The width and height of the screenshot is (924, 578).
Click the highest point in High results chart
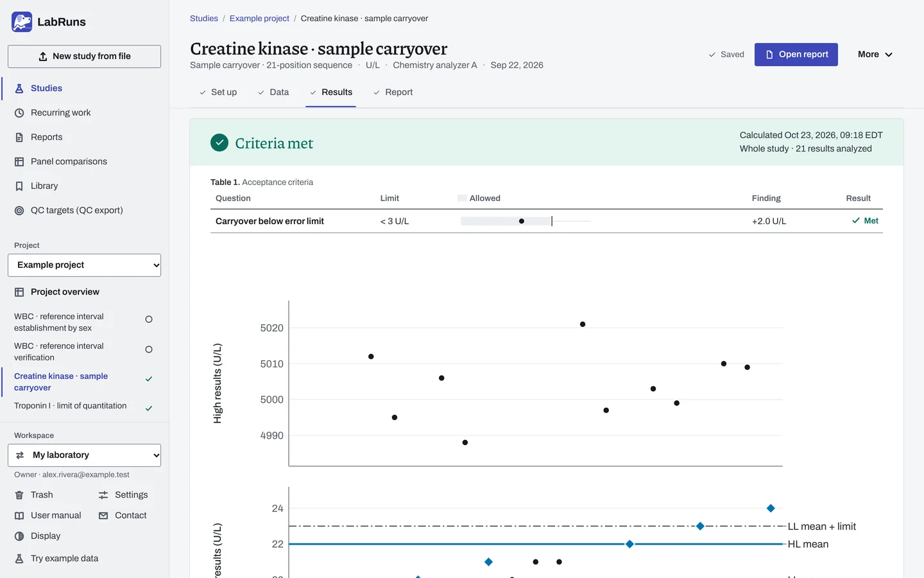point(583,324)
